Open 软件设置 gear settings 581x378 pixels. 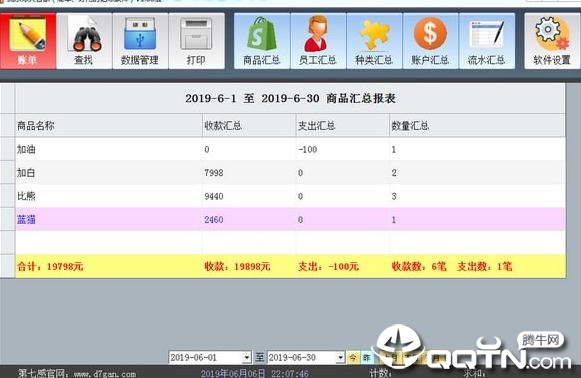(552, 41)
